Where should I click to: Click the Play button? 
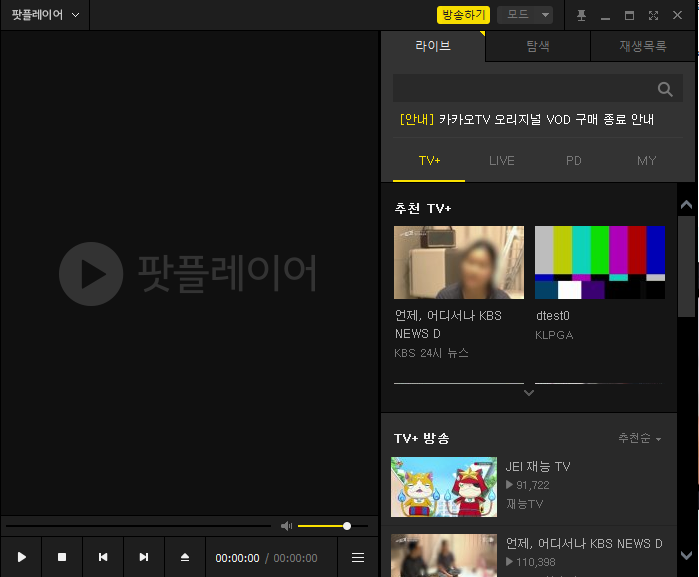click(21, 557)
